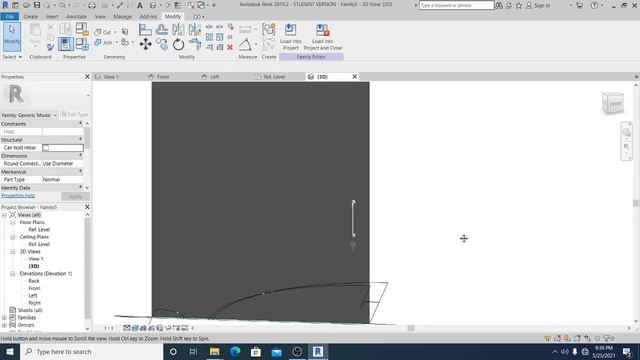Screen dimensions: 640x360
Task: Open the Create ribbon tab
Action: [31, 16]
